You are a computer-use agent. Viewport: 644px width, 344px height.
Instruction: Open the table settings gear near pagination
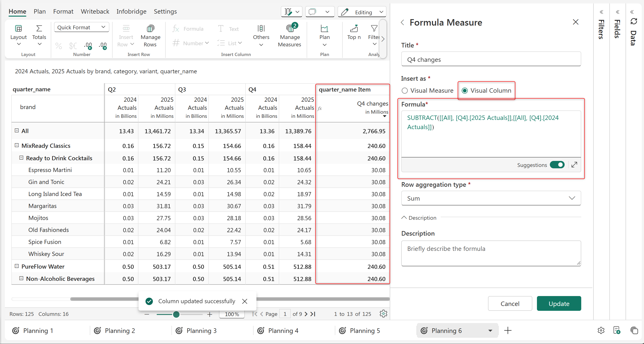tap(383, 314)
